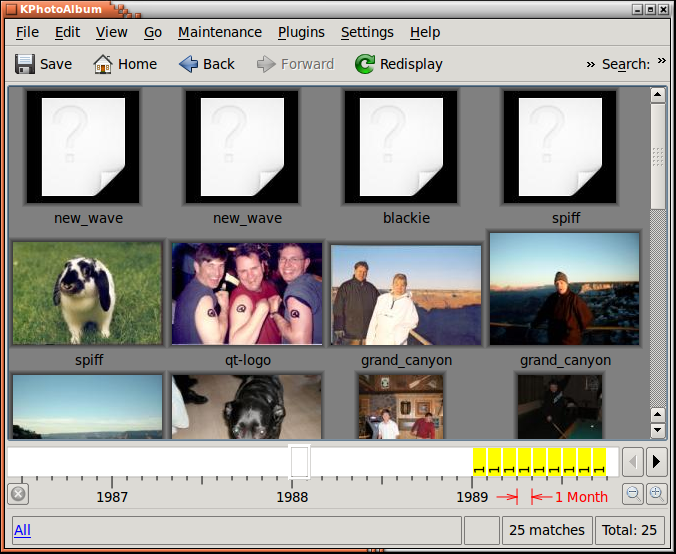This screenshot has width=676, height=554.
Task: Open the View menu
Action: (111, 32)
